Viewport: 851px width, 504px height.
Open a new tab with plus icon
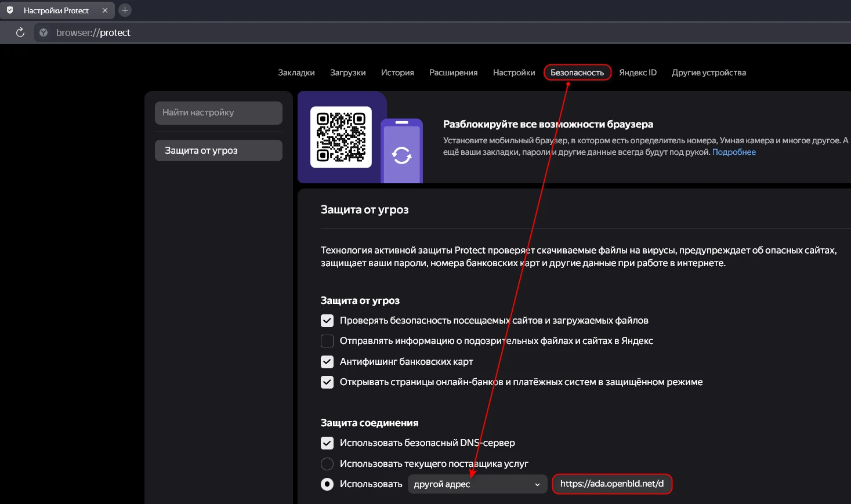point(125,10)
